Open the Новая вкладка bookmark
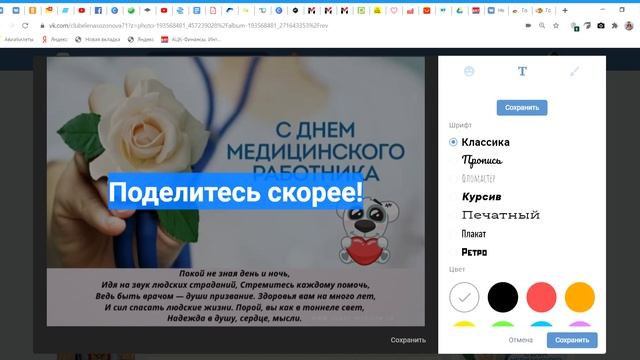Viewport: 640px width, 360px height. point(98,39)
